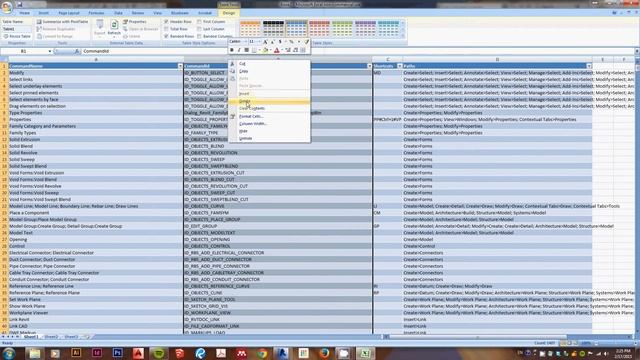Image resolution: width=640 pixels, height=360 pixels.
Task: Open Photoshop from the taskbar
Action: tap(118, 353)
